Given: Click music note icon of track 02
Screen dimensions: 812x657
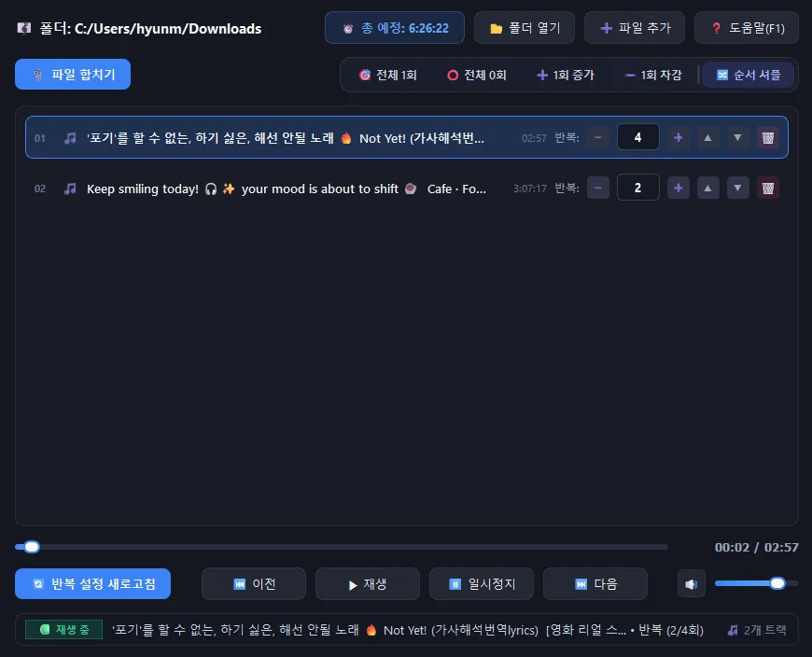Looking at the screenshot, I should click(70, 189).
